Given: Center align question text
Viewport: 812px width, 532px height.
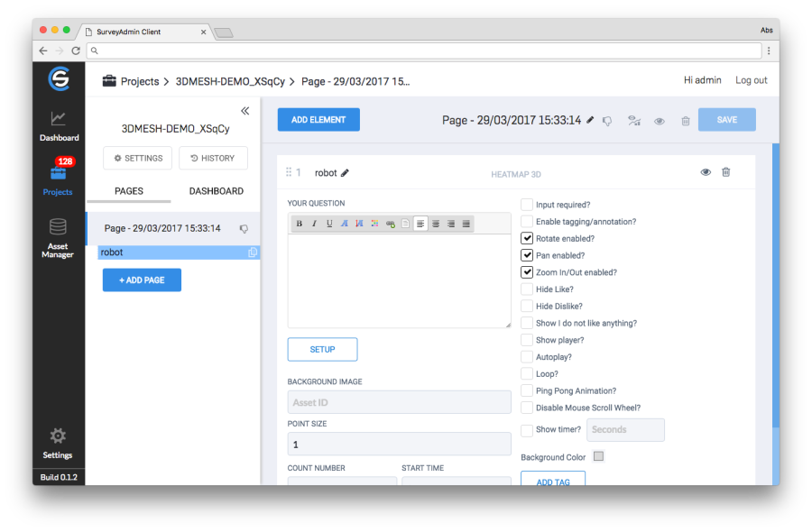Looking at the screenshot, I should pyautogui.click(x=436, y=224).
